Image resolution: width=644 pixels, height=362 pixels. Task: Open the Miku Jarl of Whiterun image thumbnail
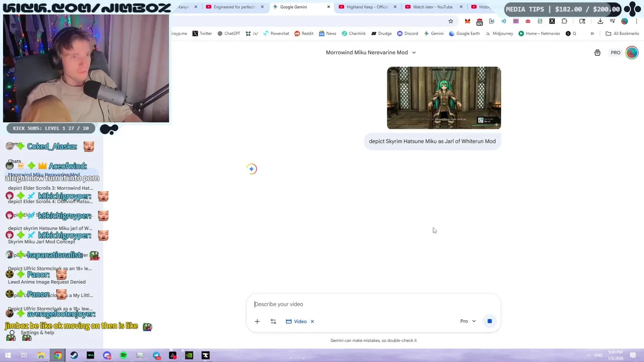[444, 98]
